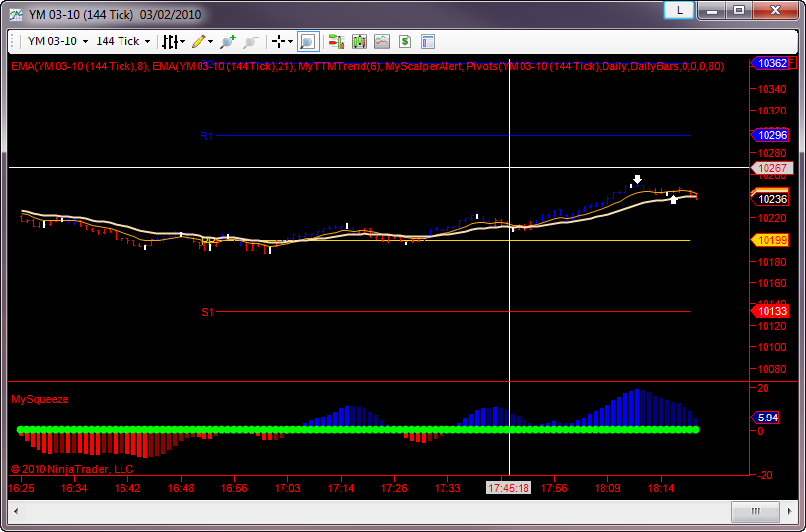The height and width of the screenshot is (532, 806).
Task: Open the chart properties icon
Action: point(428,41)
